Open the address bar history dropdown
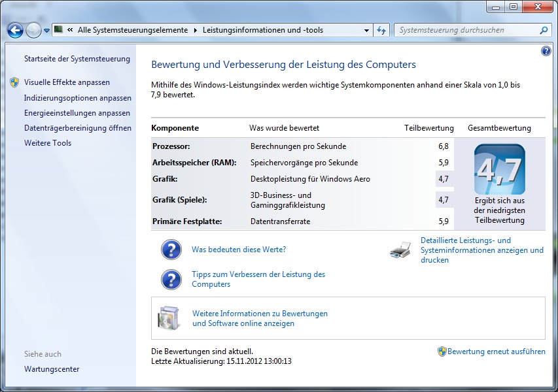This screenshot has height=392, width=558. tap(366, 31)
